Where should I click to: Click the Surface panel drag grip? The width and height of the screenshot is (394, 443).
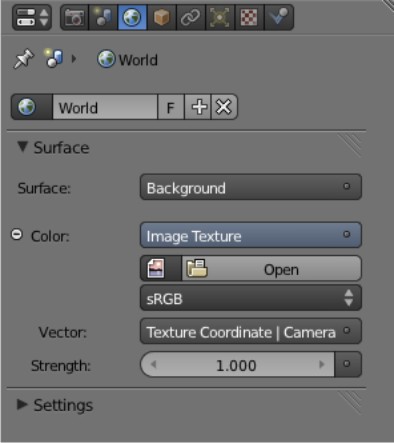coord(350,145)
